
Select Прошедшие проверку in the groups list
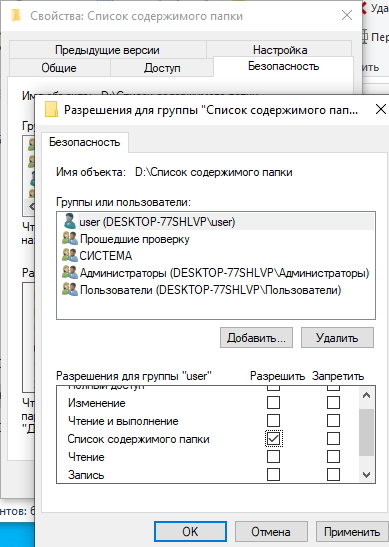coord(135,239)
